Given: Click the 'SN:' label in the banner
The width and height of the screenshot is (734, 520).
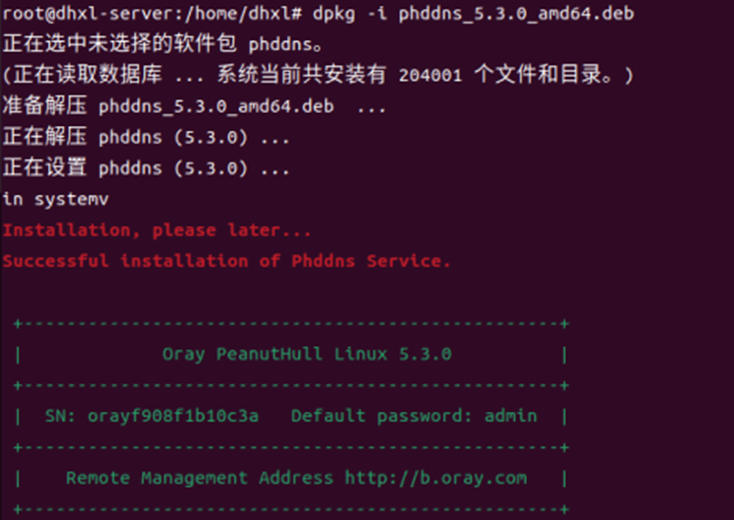Looking at the screenshot, I should tap(60, 416).
